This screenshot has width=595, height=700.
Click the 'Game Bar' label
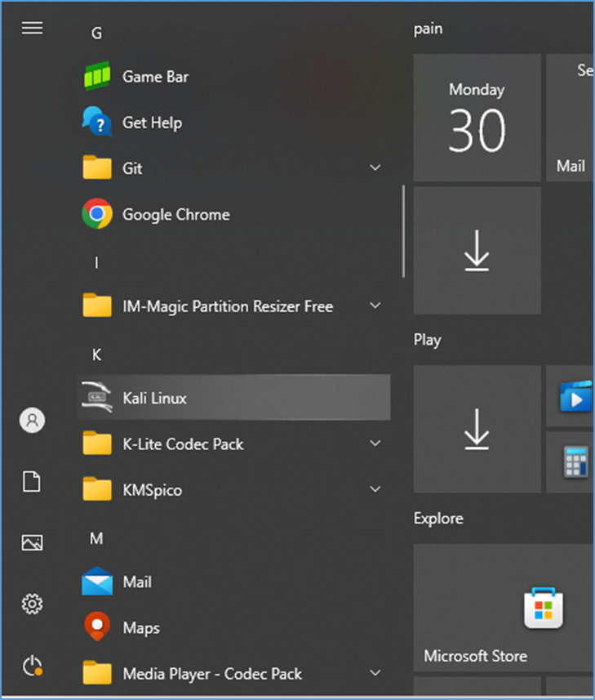coord(155,76)
